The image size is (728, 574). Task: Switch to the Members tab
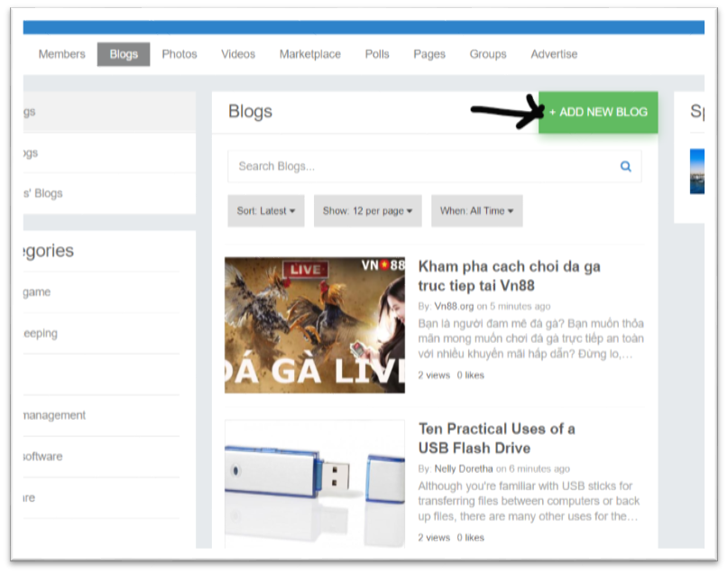(61, 54)
